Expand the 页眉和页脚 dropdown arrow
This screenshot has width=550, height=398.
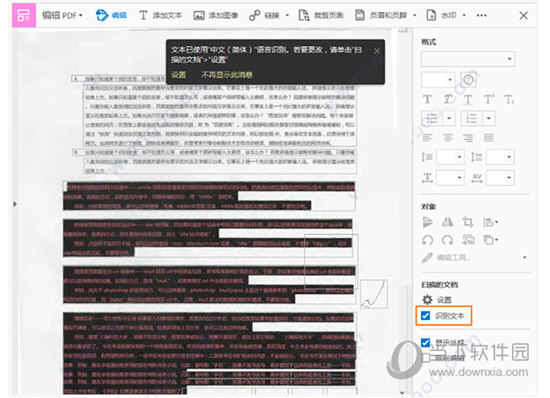click(415, 15)
